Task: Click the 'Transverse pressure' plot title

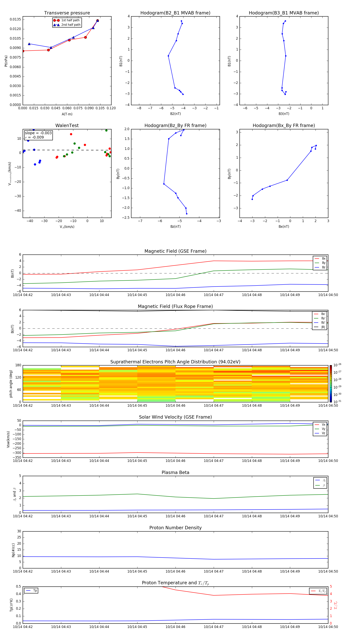Action: click(x=67, y=13)
